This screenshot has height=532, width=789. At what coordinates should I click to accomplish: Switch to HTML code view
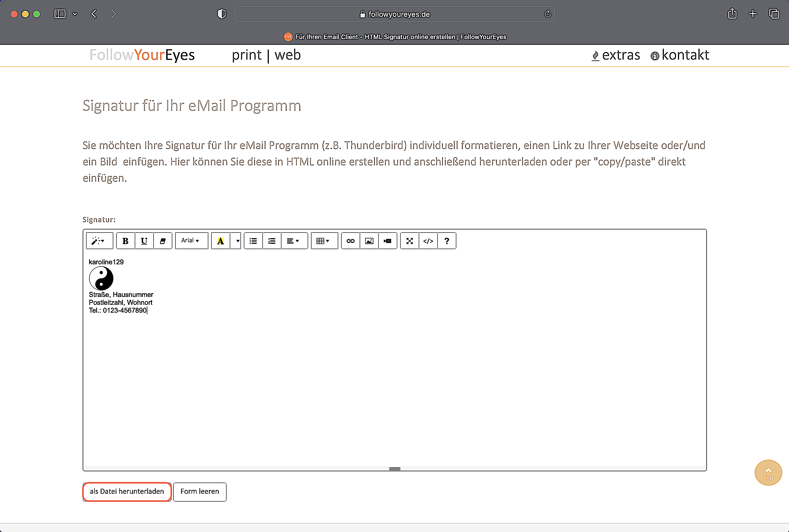coord(428,241)
